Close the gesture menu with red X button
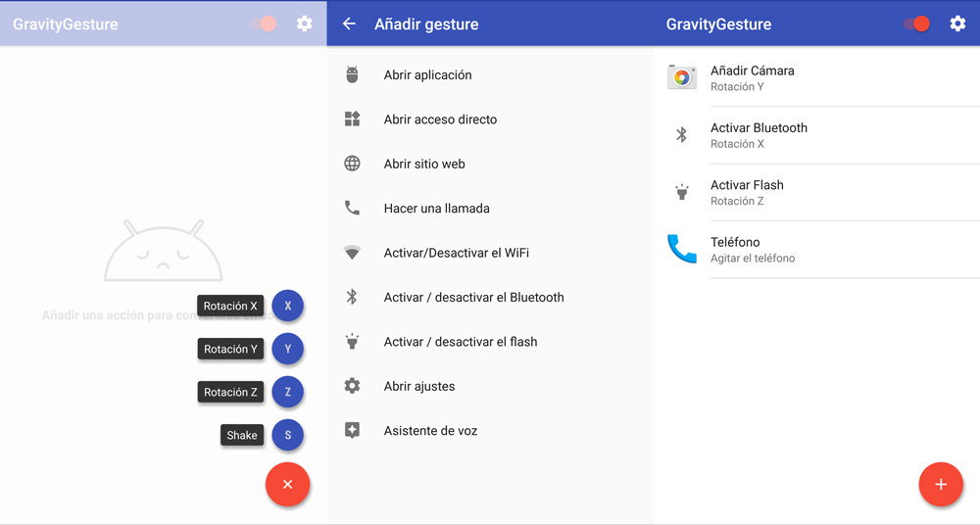 (x=287, y=484)
